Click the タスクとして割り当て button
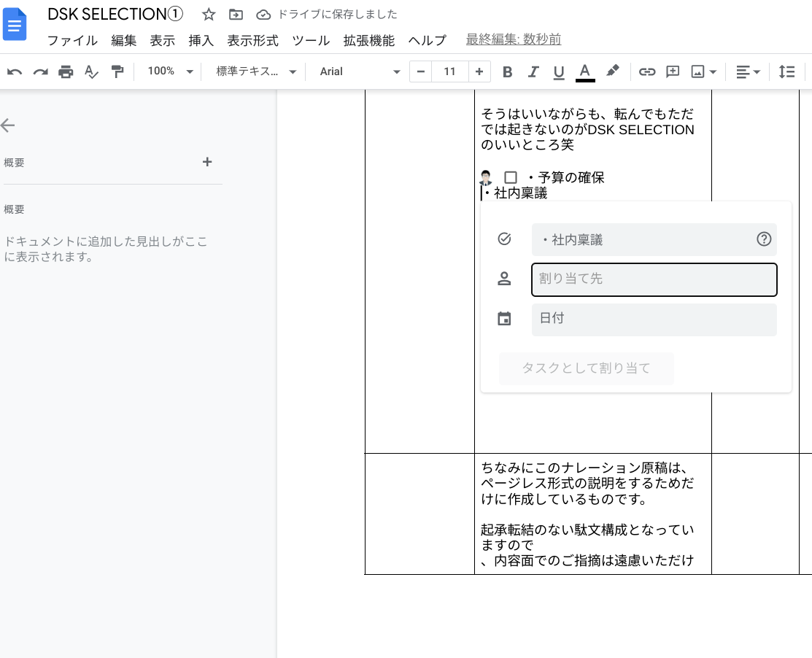 [587, 368]
